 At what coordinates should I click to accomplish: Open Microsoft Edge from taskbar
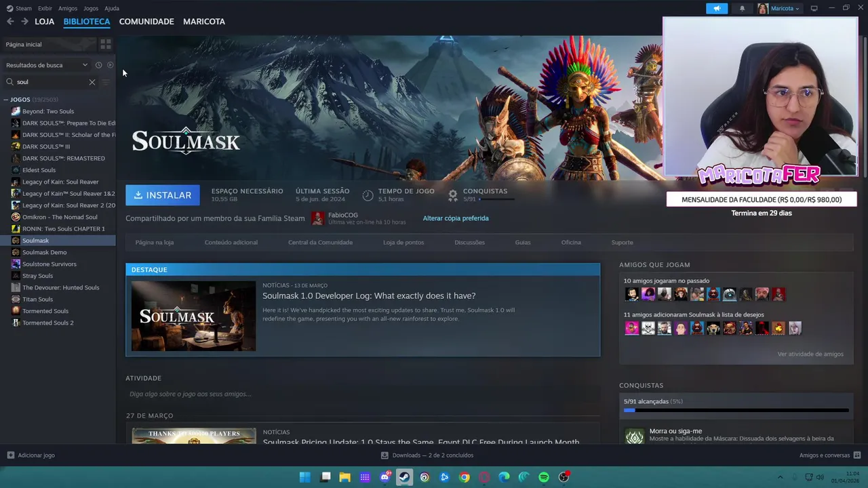(504, 477)
